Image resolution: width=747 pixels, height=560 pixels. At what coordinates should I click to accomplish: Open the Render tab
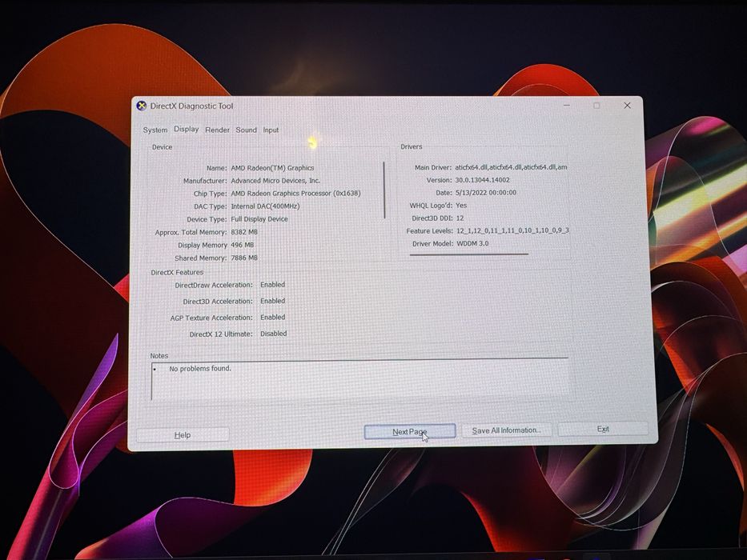[217, 130]
